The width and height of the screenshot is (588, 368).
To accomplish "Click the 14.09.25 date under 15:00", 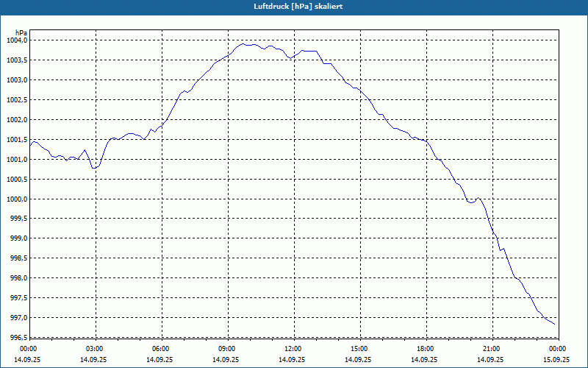I will click(x=358, y=359).
